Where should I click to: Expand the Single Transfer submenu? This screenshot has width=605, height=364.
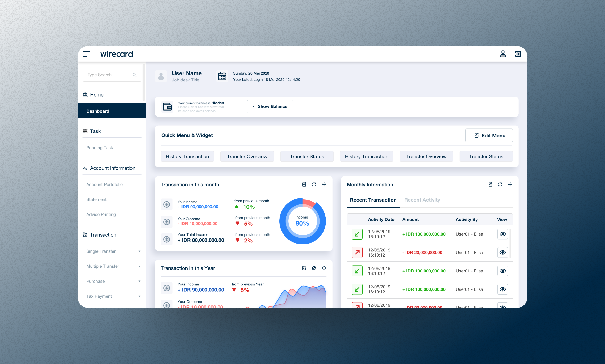click(139, 251)
